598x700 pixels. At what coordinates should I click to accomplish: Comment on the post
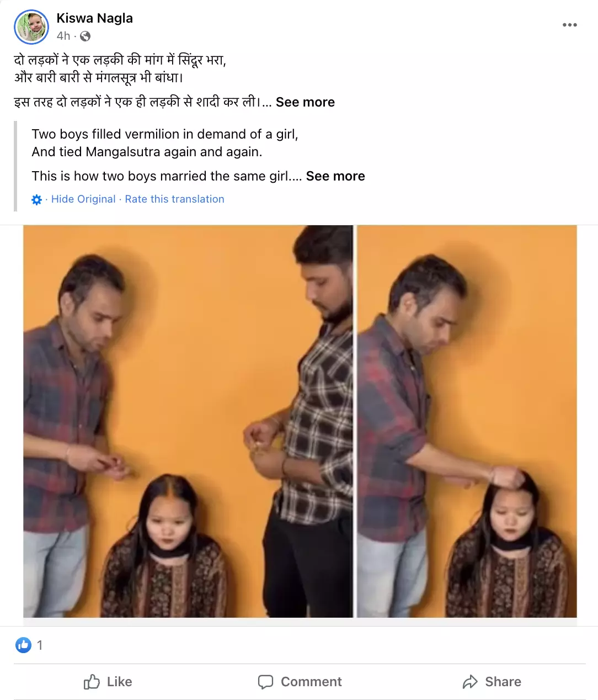[x=300, y=682]
